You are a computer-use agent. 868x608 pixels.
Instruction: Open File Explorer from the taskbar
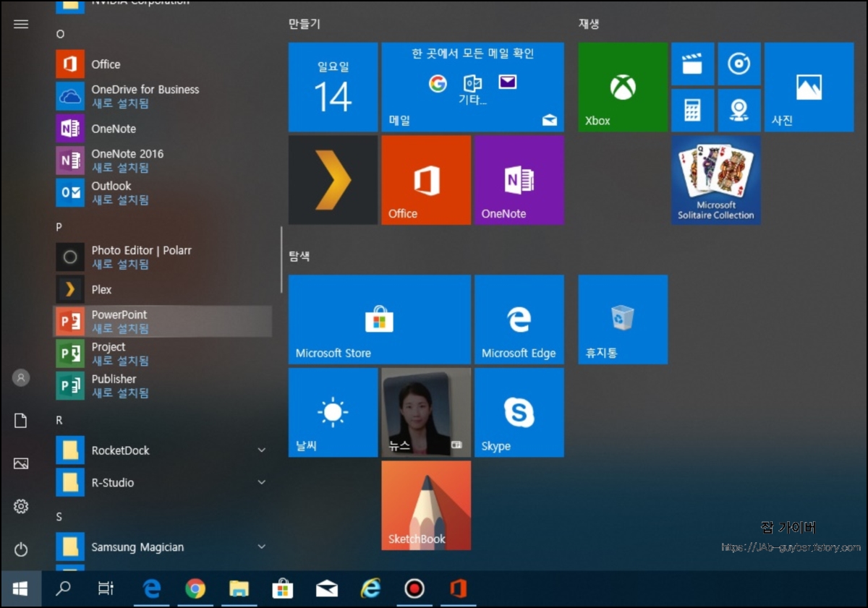[x=239, y=589]
